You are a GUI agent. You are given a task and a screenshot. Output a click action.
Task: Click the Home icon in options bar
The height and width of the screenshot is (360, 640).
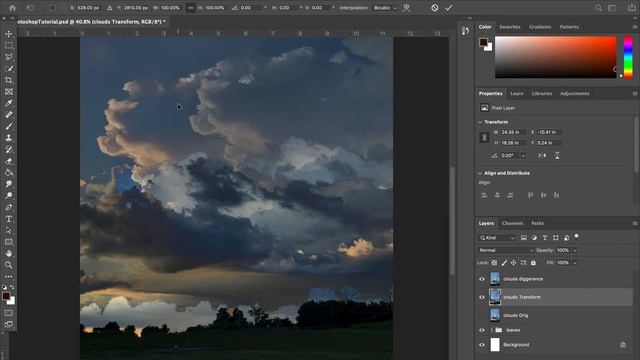point(12,8)
